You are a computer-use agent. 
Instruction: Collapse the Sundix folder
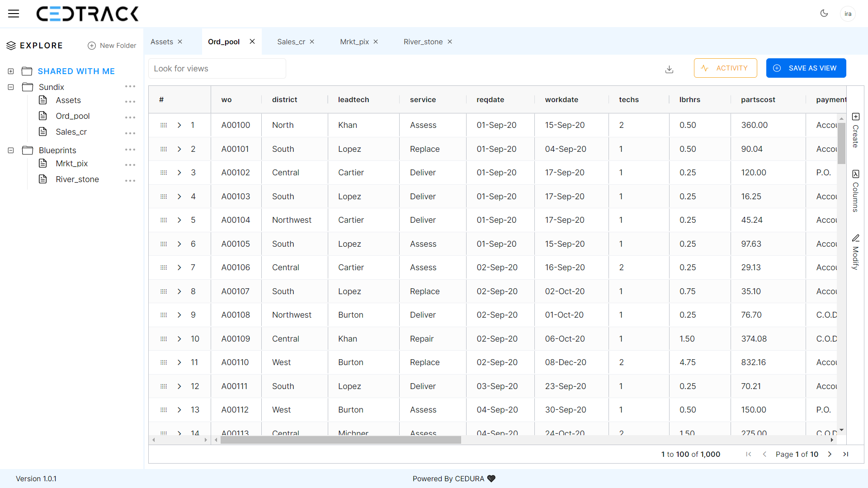pyautogui.click(x=11, y=87)
